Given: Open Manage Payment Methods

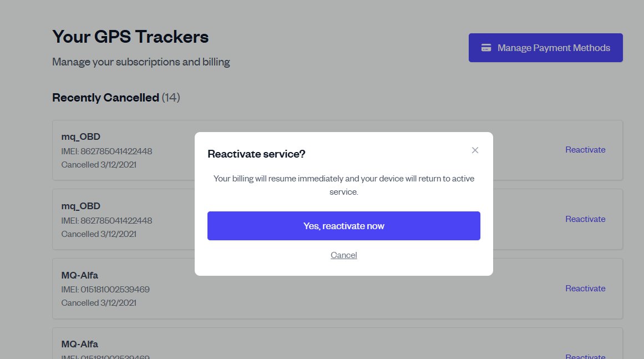Looking at the screenshot, I should tap(545, 48).
